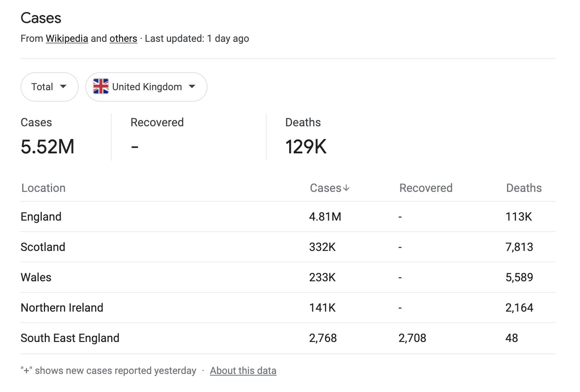Click the 129K total deaths figure
The image size is (580, 392).
(x=306, y=147)
